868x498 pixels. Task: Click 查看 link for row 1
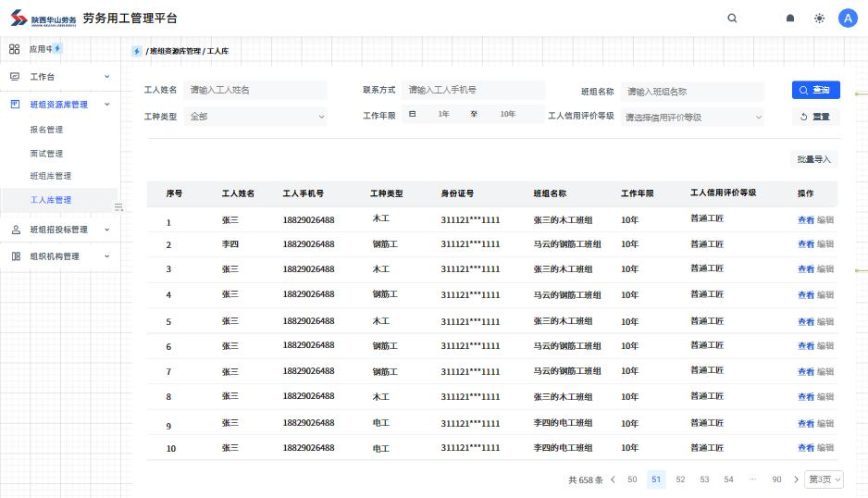click(805, 219)
